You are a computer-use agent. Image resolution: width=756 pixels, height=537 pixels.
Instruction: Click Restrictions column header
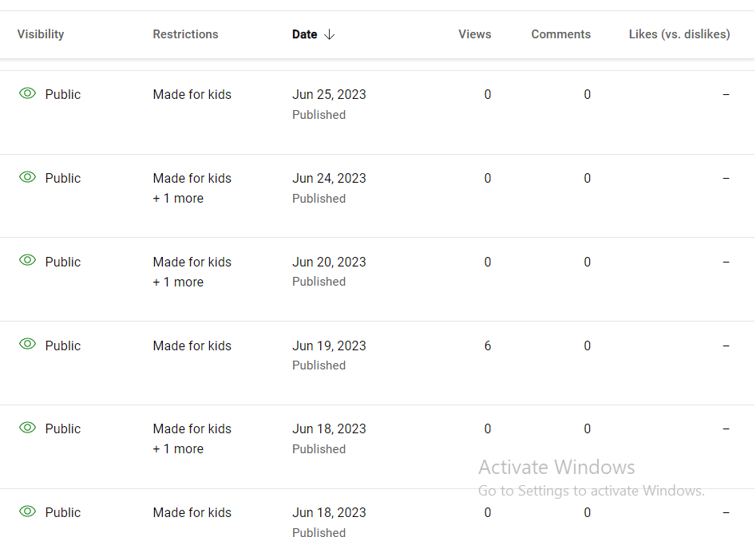[186, 34]
